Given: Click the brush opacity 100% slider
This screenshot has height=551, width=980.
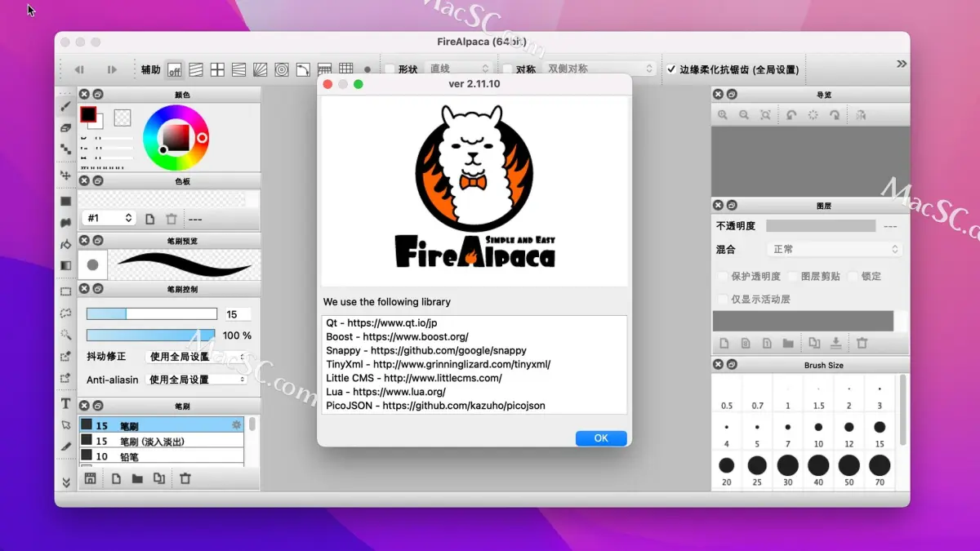Looking at the screenshot, I should [x=151, y=335].
